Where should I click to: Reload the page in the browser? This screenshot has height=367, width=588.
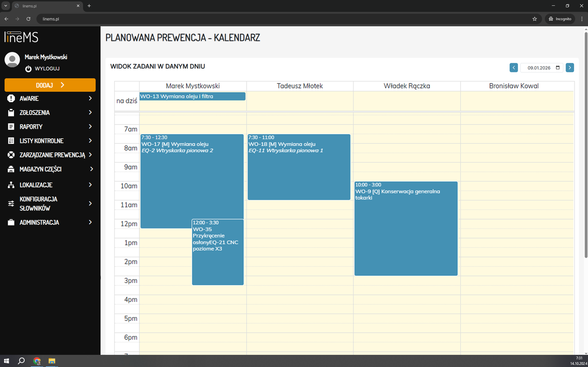click(x=28, y=19)
